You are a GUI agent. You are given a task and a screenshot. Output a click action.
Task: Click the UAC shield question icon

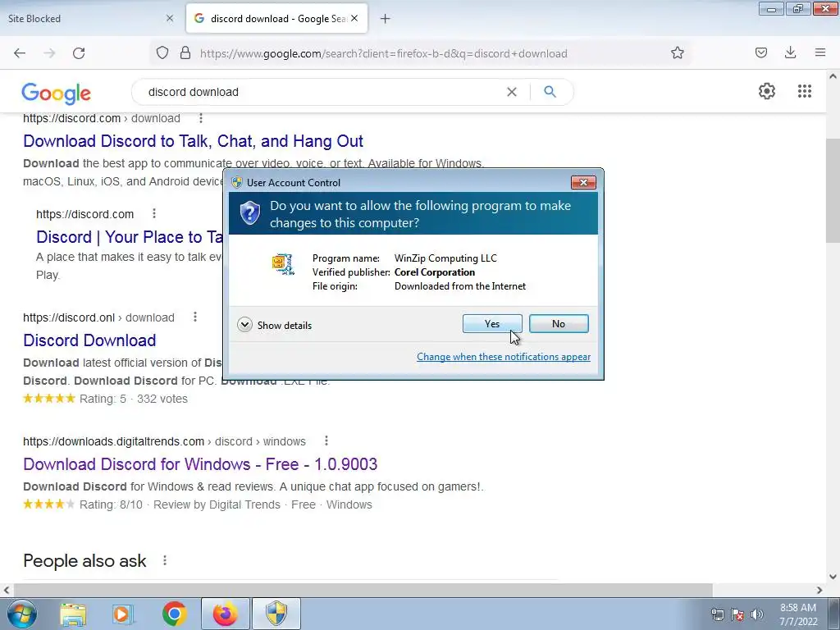[x=249, y=213]
